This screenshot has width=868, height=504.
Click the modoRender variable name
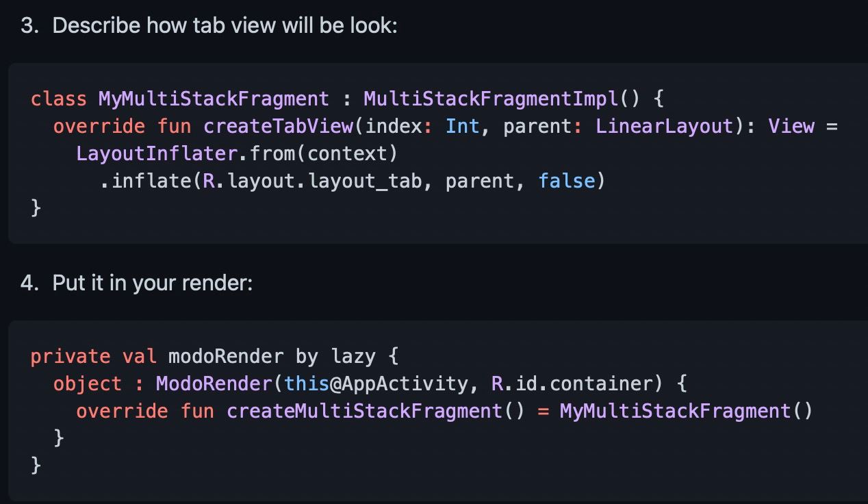(225, 356)
